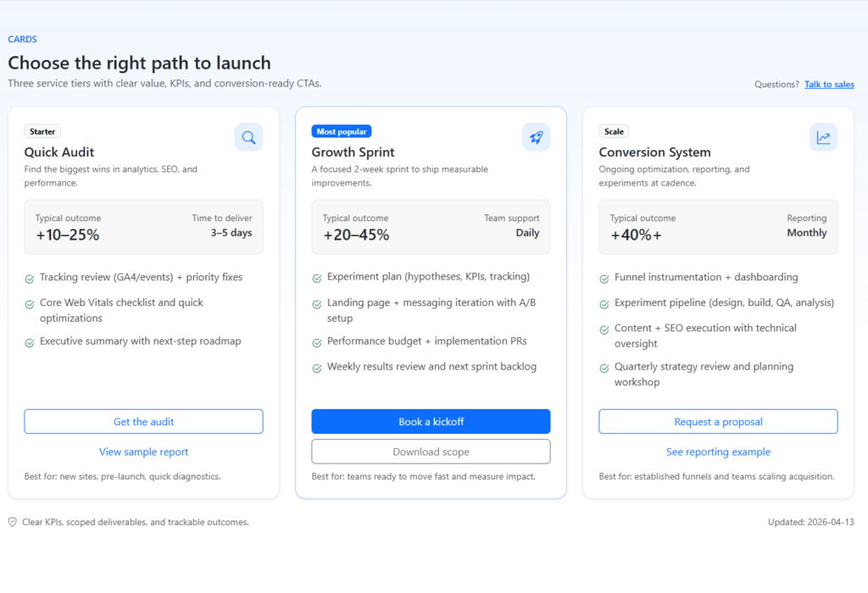Screen dimensions: 868x593
Task: Select the Starter tier badge
Action: (42, 131)
